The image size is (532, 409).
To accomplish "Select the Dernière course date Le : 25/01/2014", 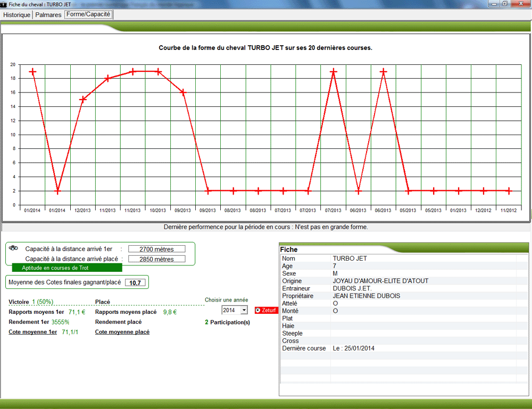I will point(353,348).
